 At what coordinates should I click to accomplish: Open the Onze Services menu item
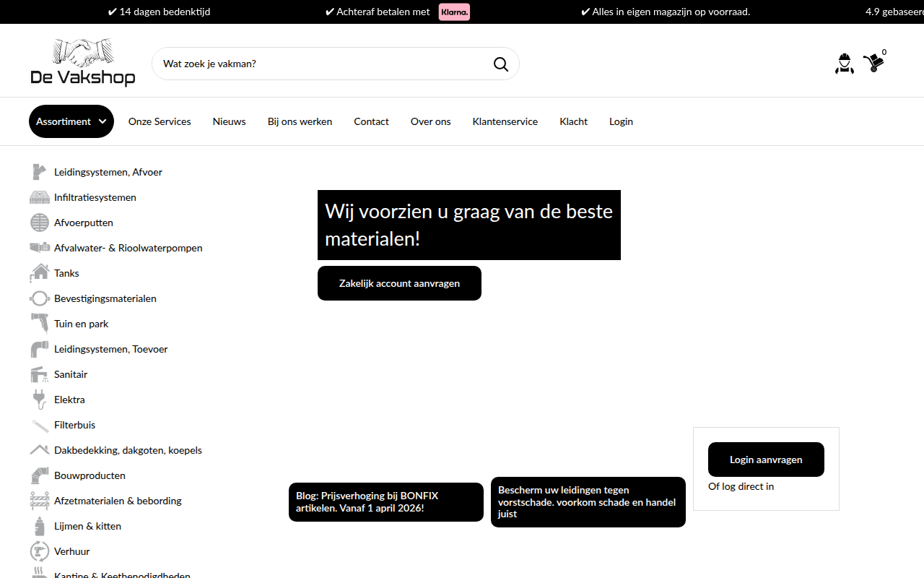coord(160,121)
